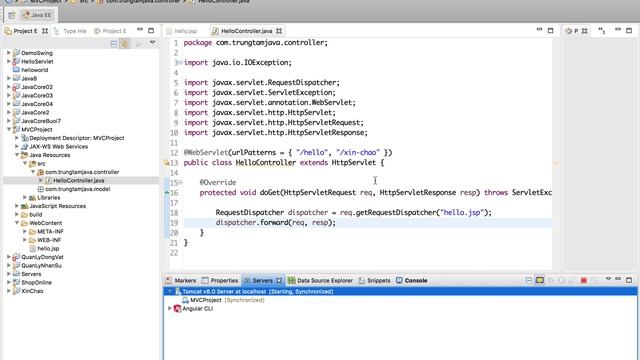Select the META-INF folder
Screen dimensions: 640x360
50,231
